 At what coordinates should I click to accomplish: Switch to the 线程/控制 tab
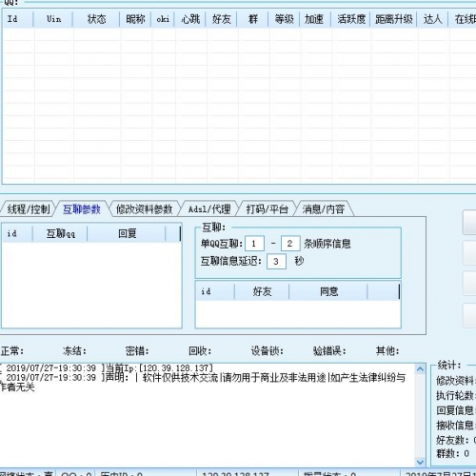click(x=28, y=209)
